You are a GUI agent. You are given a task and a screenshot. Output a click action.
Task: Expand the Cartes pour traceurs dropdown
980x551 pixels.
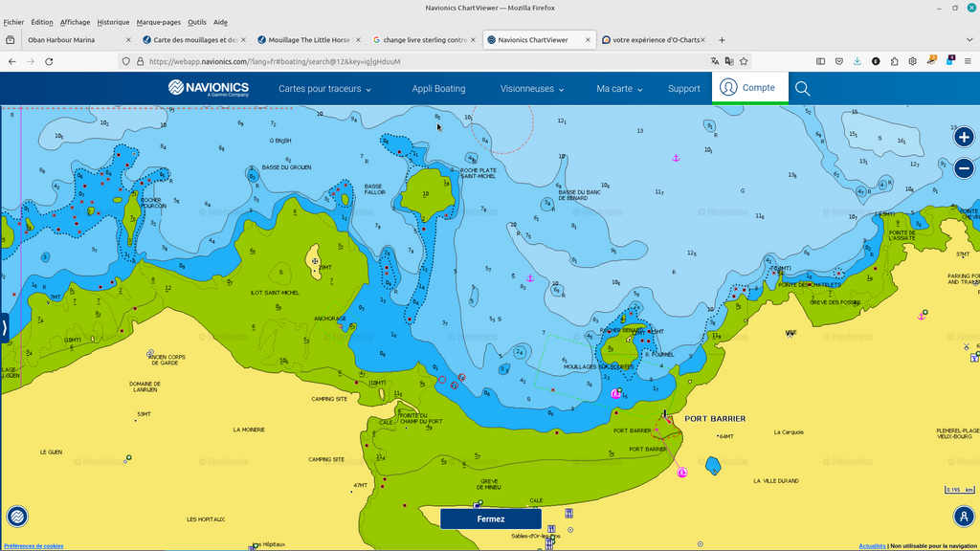click(x=325, y=89)
